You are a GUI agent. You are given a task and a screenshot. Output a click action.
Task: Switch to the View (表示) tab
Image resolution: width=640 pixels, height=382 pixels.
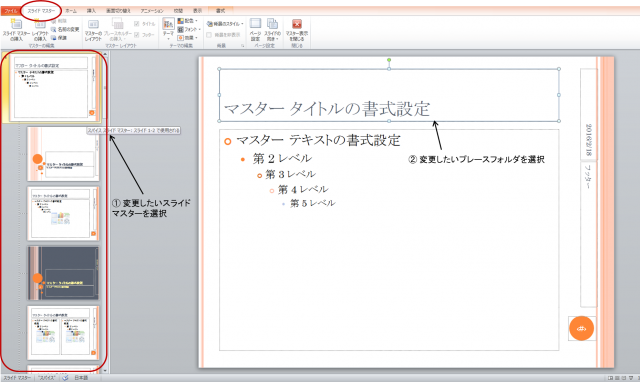tap(198, 11)
